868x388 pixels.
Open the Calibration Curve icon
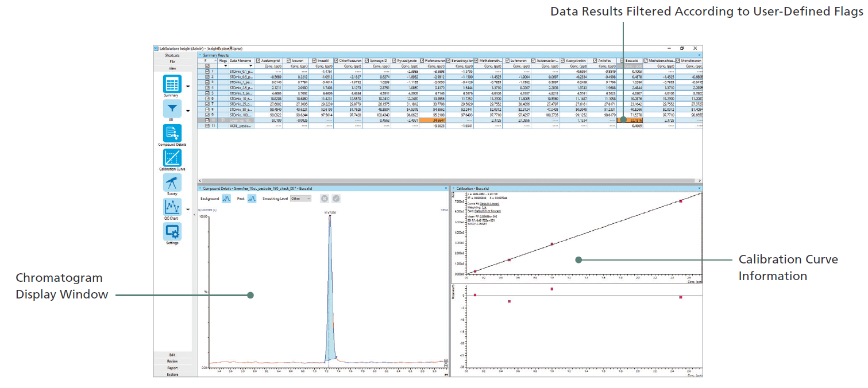click(172, 158)
